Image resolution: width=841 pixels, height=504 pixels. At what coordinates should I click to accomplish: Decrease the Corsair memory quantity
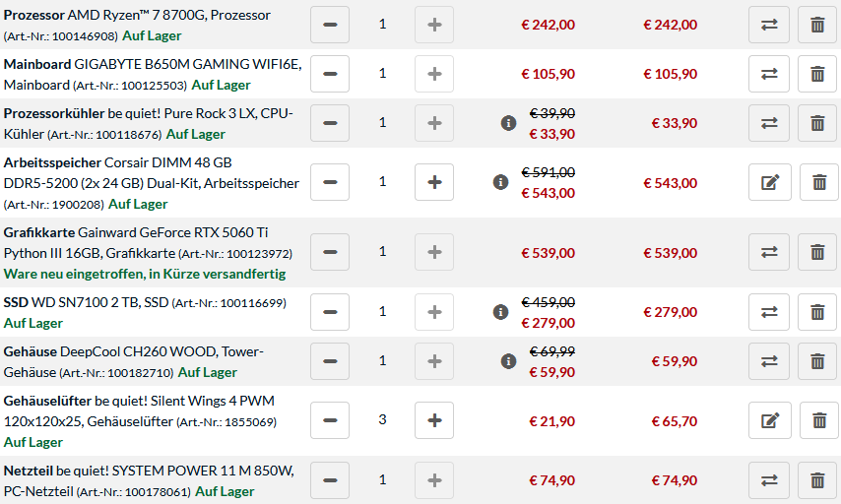click(x=330, y=182)
